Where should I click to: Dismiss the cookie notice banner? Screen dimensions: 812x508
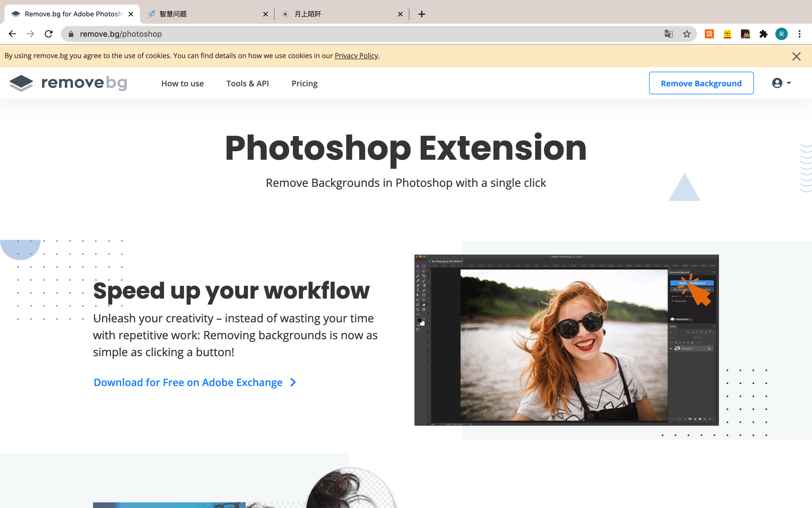click(796, 56)
